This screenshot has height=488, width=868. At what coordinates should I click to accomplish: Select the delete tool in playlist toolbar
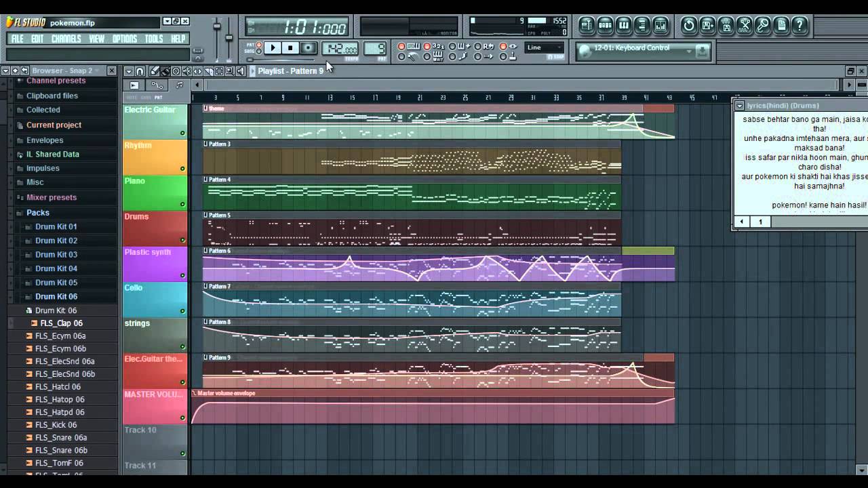[176, 71]
